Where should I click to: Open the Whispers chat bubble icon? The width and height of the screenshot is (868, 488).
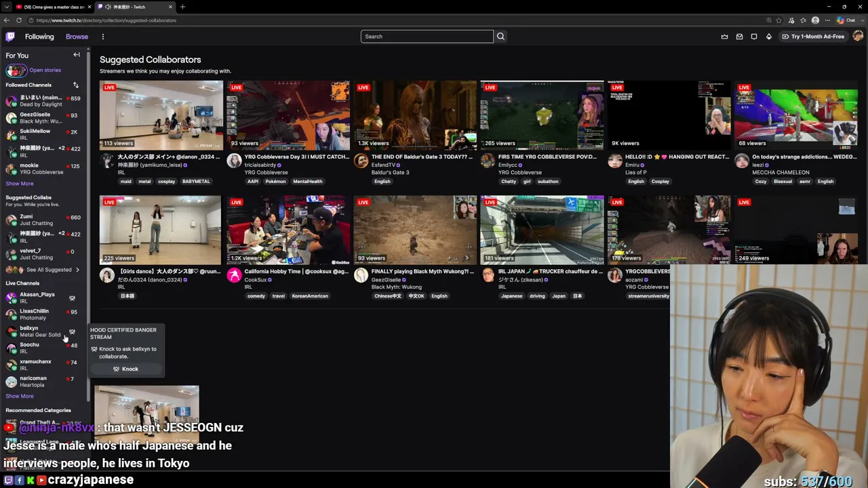pyautogui.click(x=754, y=37)
